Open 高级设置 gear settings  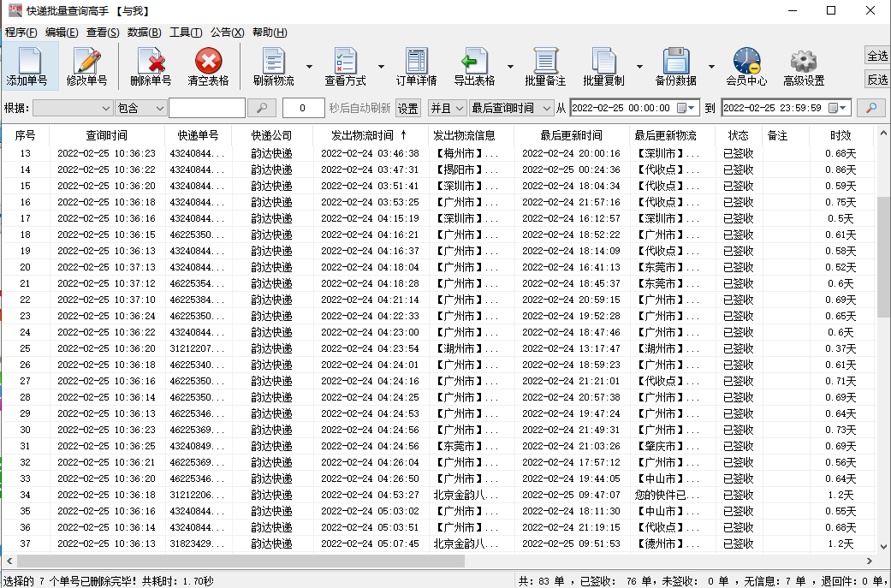click(x=804, y=62)
